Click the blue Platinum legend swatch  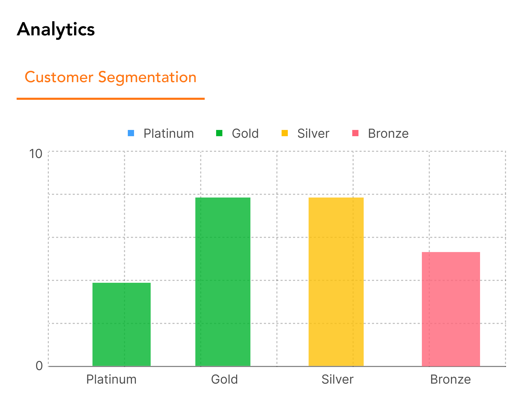coord(131,133)
